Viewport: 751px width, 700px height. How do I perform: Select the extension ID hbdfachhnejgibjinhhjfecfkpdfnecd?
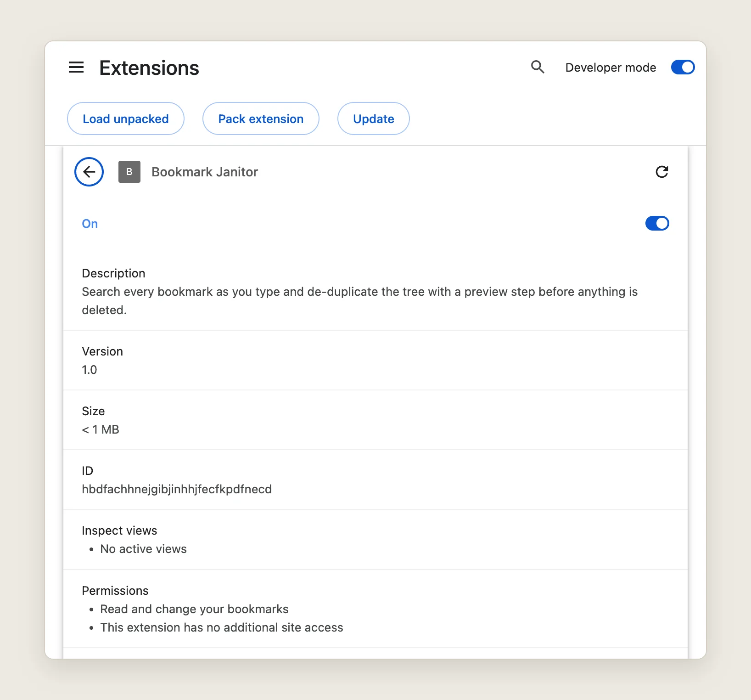[177, 489]
